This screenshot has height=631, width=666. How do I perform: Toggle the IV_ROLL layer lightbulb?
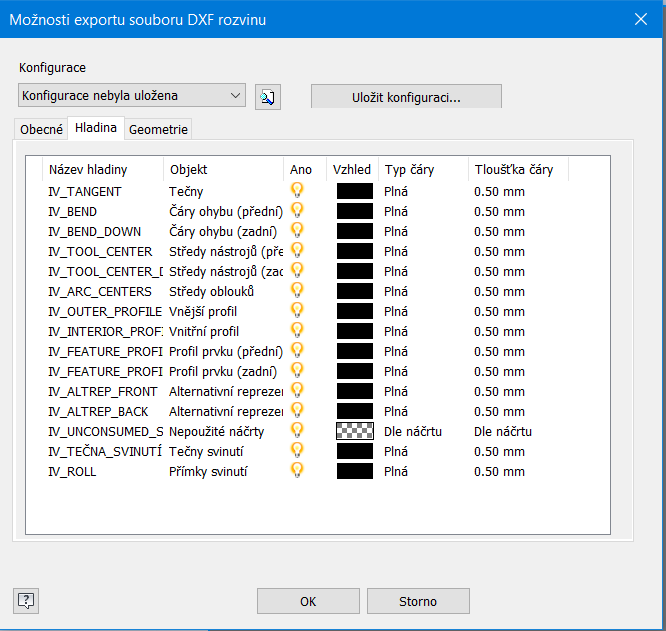[297, 470]
